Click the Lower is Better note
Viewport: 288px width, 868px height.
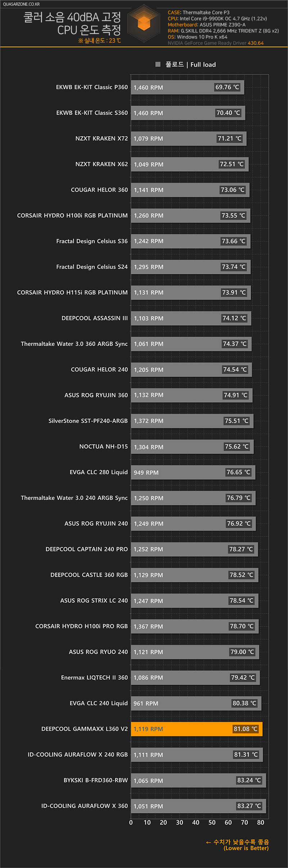pos(246,848)
